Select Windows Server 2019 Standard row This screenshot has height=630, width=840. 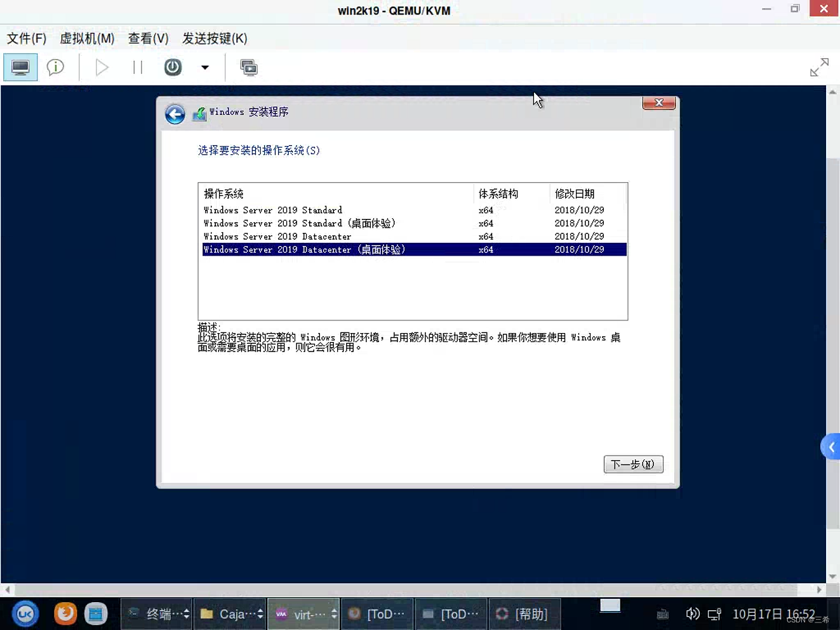tap(414, 210)
